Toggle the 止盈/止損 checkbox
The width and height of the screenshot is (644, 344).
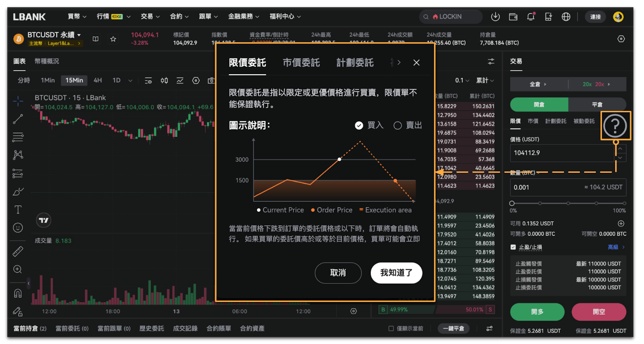click(513, 247)
